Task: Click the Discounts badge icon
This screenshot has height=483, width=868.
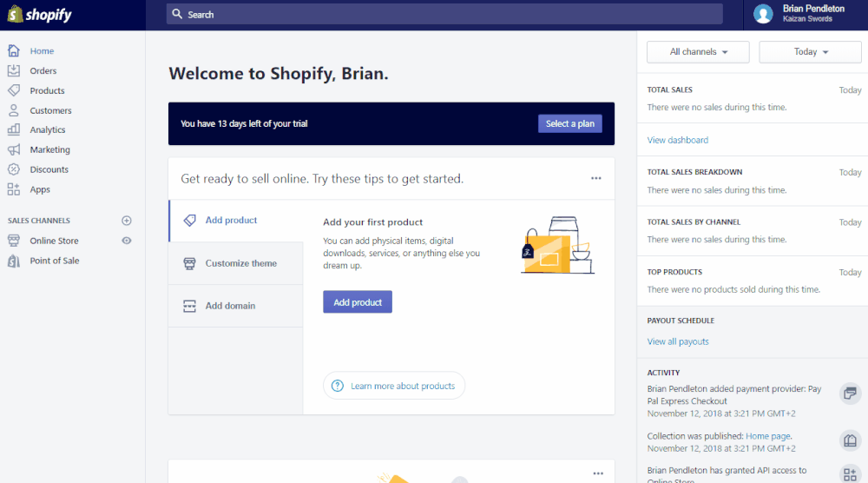Action: pyautogui.click(x=14, y=169)
